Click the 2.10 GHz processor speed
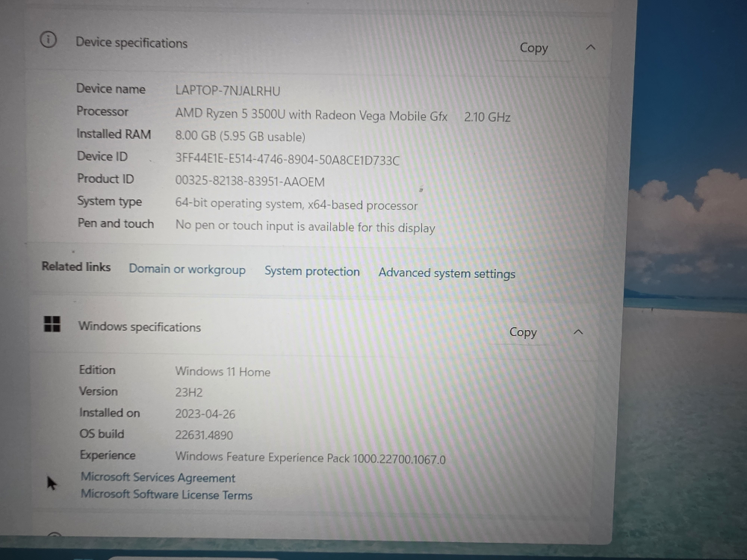Screen dimensions: 747x560 (487, 117)
